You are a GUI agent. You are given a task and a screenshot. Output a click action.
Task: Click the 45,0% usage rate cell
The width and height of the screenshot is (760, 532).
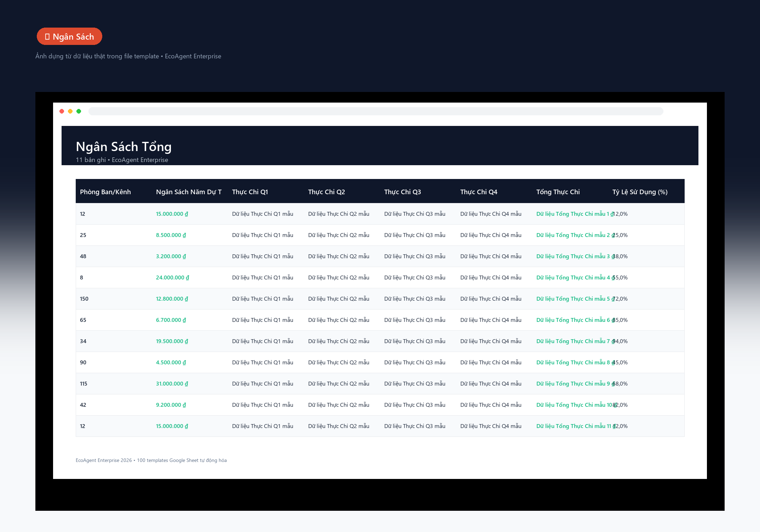pyautogui.click(x=621, y=363)
